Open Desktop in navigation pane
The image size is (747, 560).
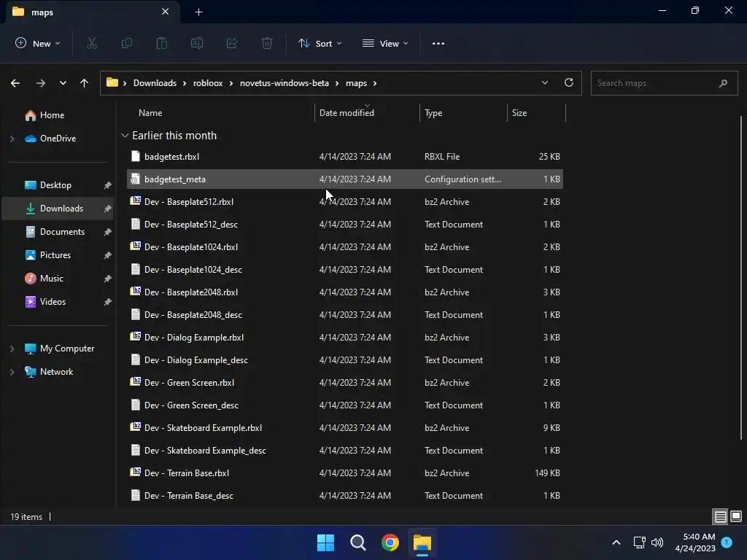click(x=57, y=185)
